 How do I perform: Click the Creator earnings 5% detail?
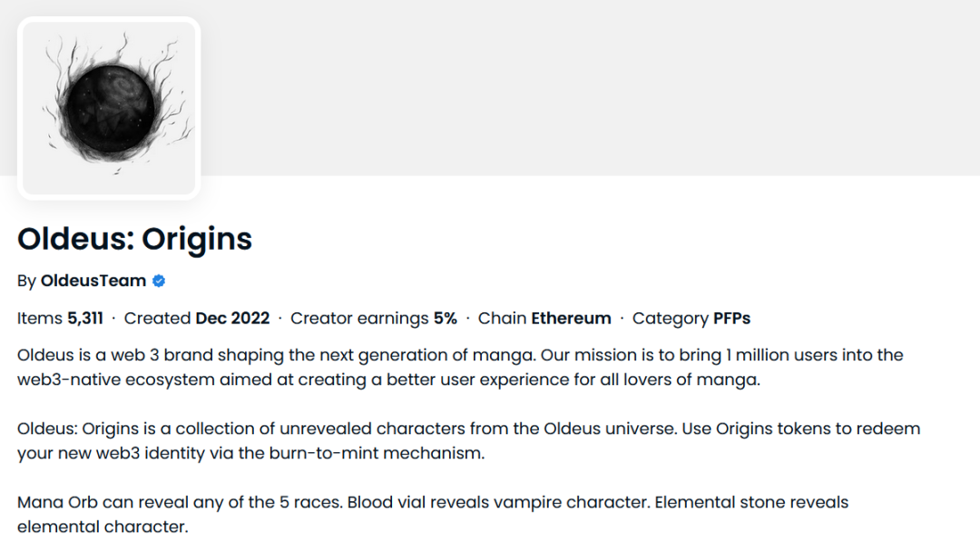pos(374,319)
